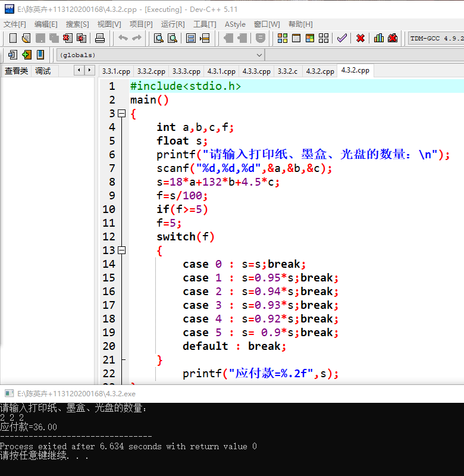The height and width of the screenshot is (476, 464).
Task: Create a new source file
Action: (12, 38)
